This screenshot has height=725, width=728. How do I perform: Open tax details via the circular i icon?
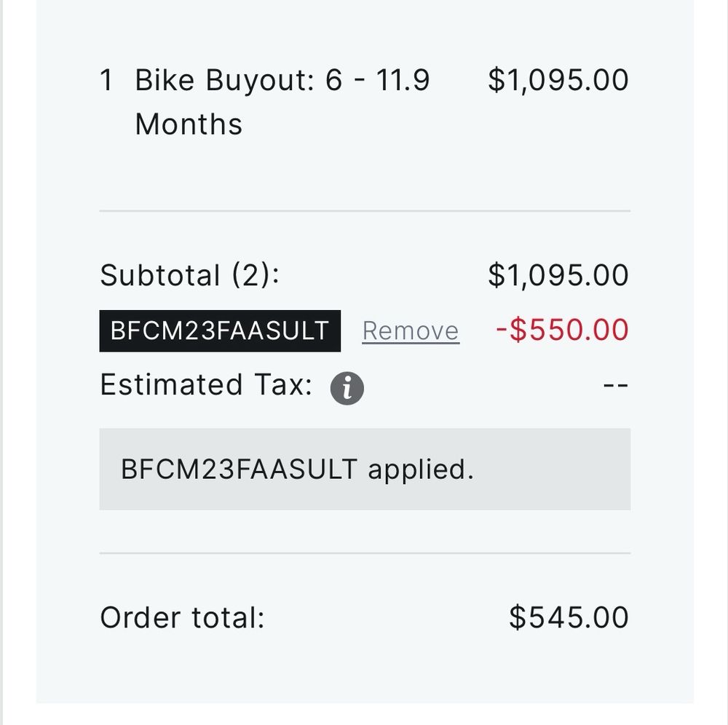pyautogui.click(x=347, y=387)
